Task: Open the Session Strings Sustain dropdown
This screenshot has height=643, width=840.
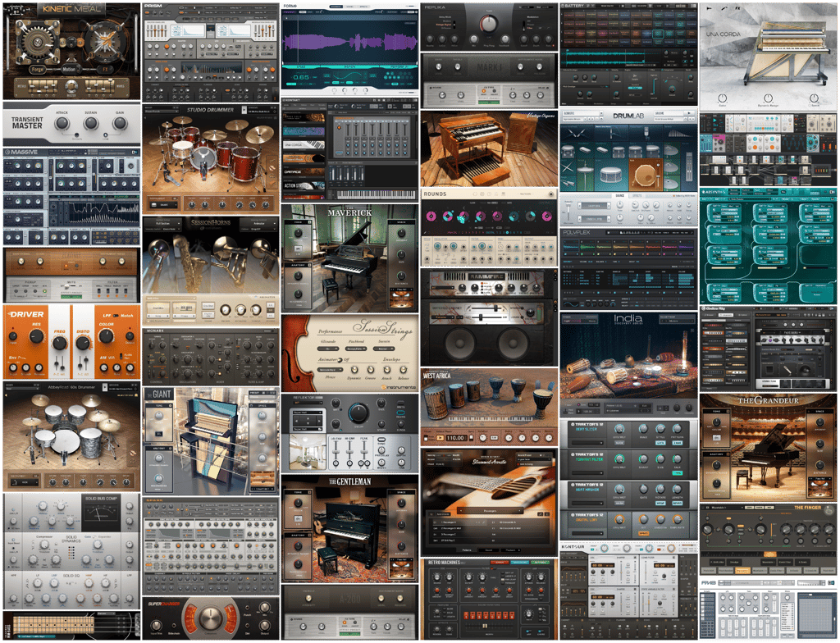Action: pos(385,349)
